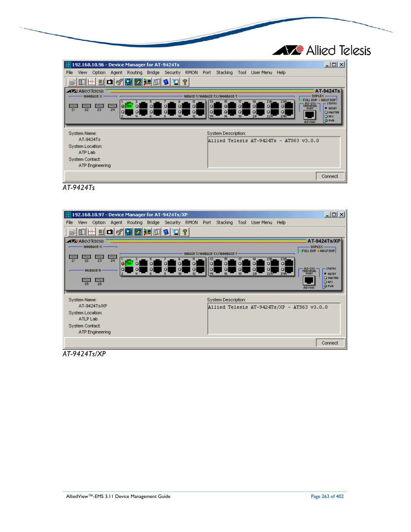Select SFP slot 22 on the 192.168.10.97 switch
Image resolution: width=411 pixels, height=532 pixels.
87,257
